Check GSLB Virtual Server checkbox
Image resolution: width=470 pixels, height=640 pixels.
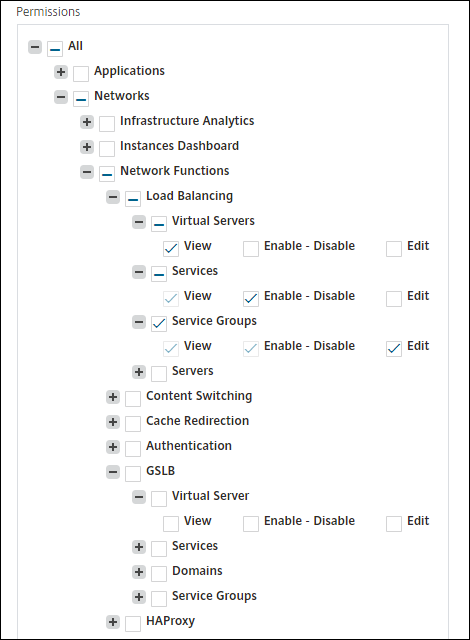pyautogui.click(x=159, y=499)
